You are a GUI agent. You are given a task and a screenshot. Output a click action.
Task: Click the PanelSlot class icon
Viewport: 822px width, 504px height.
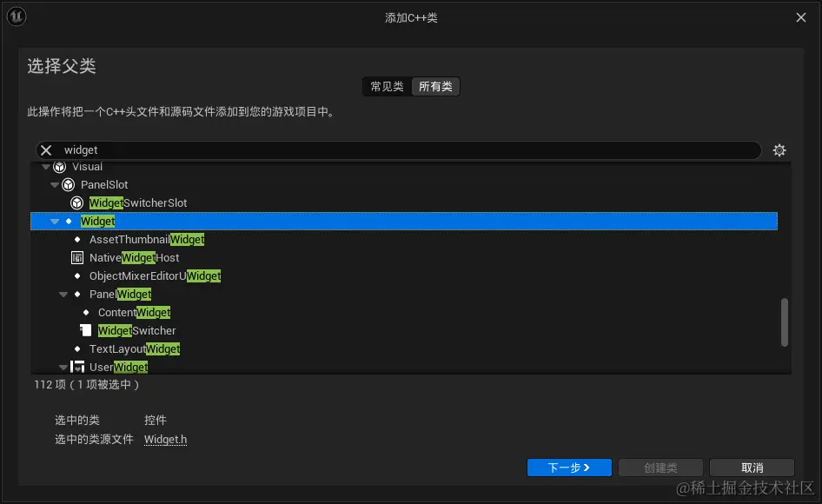click(69, 184)
